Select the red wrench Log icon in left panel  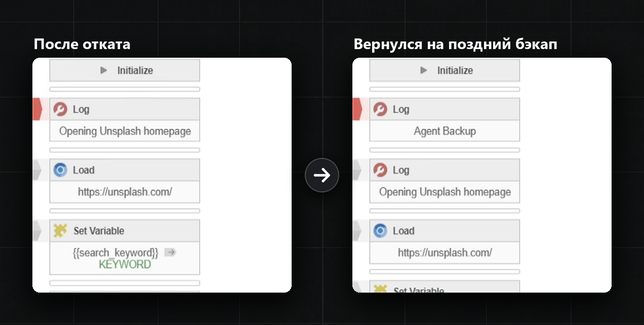click(x=60, y=109)
